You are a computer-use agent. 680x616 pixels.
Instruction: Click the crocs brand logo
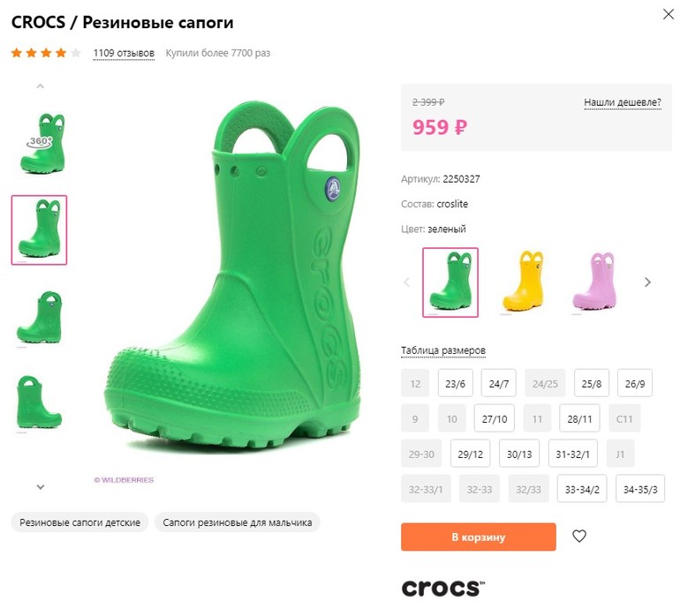442,588
